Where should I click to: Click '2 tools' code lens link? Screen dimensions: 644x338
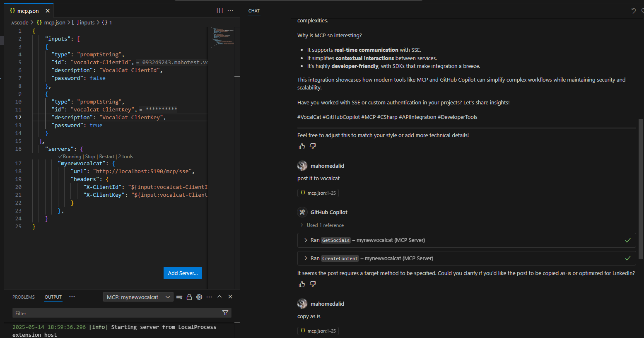(125, 157)
